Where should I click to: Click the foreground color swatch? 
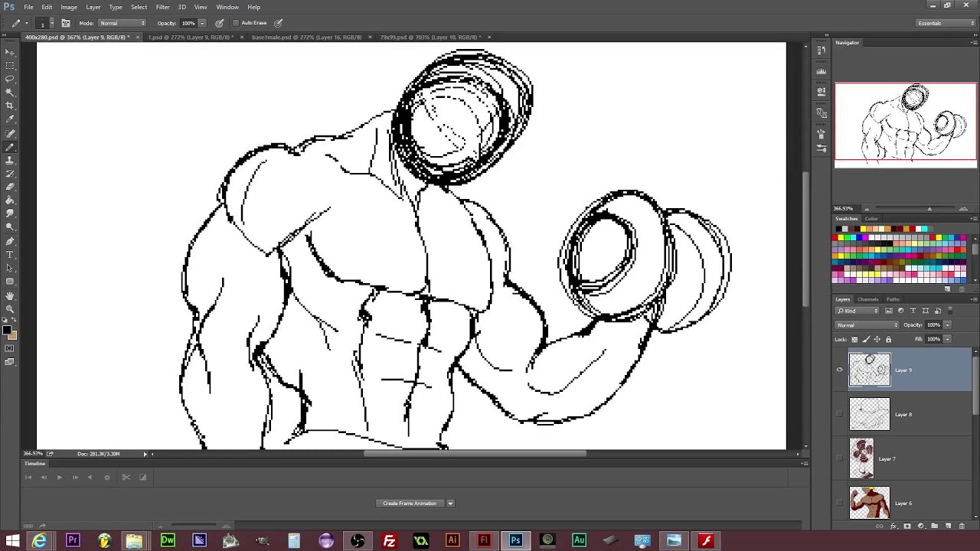click(x=7, y=330)
